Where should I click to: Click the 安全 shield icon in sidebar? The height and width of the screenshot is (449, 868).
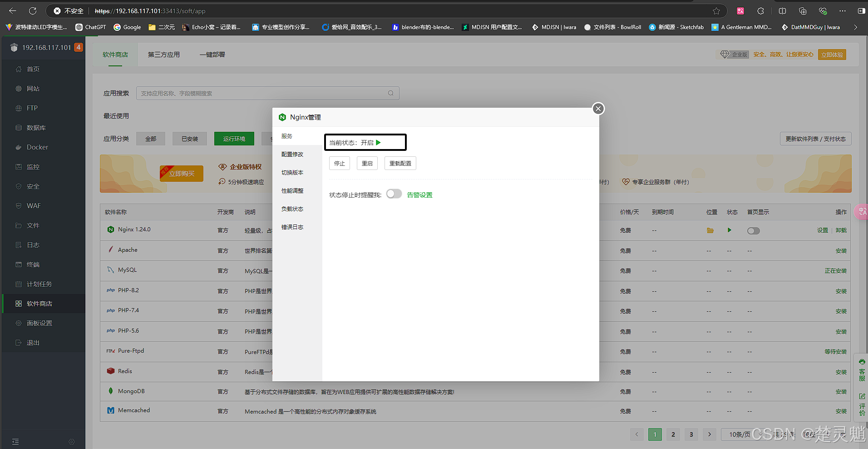pyautogui.click(x=19, y=186)
